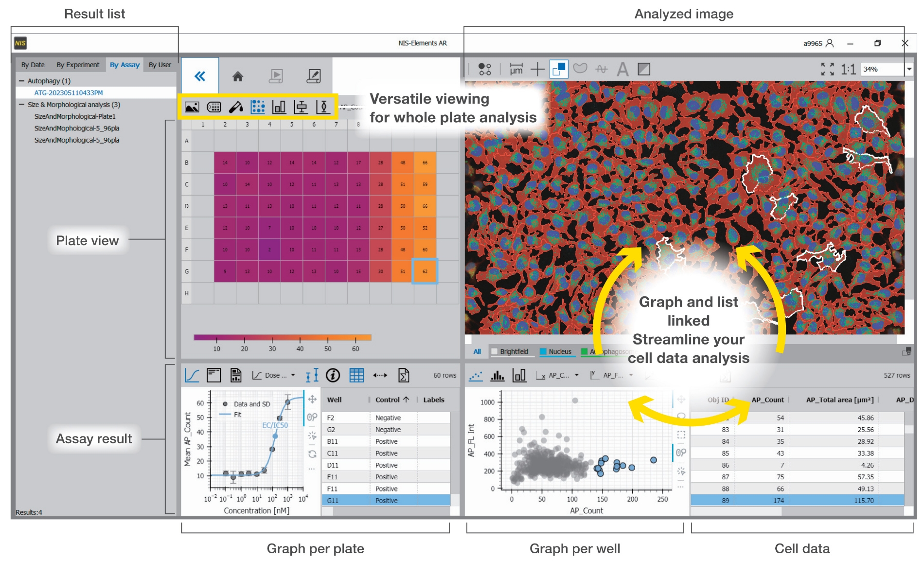Switch to By Assay tab

click(x=124, y=65)
